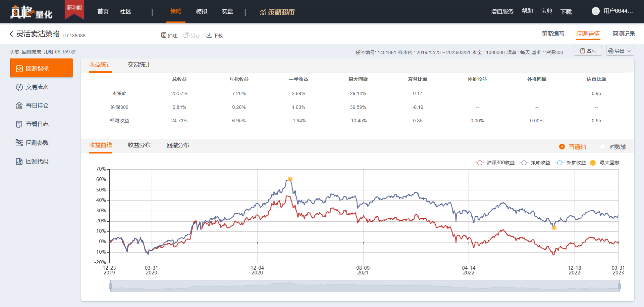Toggle 沪深300收益 legend series

coord(495,163)
